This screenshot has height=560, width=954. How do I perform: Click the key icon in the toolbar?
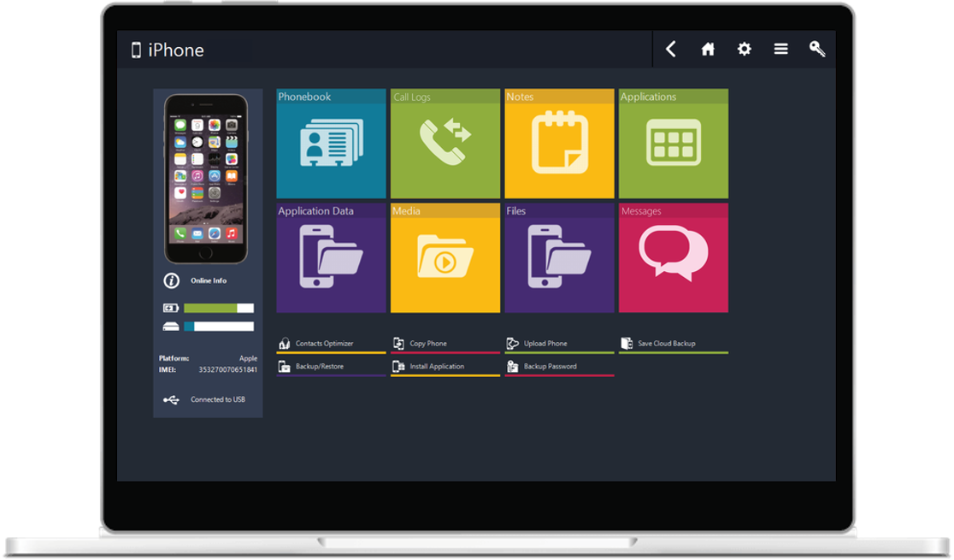(x=817, y=49)
